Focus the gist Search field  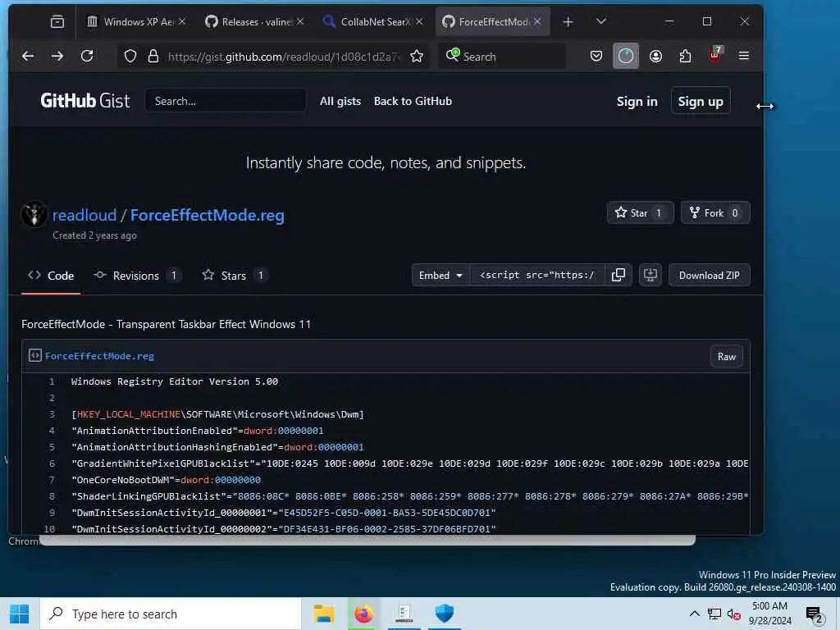(226, 101)
